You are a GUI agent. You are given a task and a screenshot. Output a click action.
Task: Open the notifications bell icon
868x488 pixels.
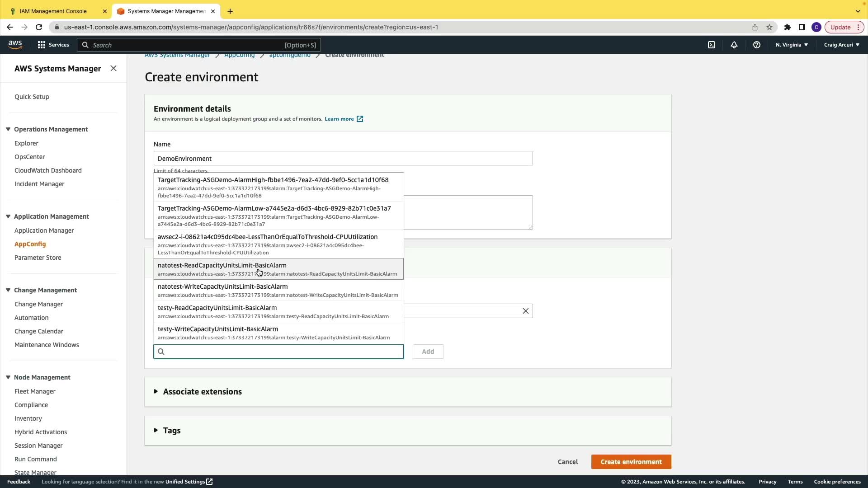coord(734,45)
